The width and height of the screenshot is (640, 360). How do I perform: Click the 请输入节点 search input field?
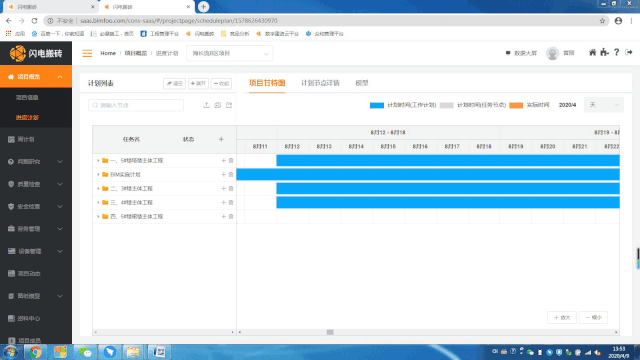coord(136,105)
